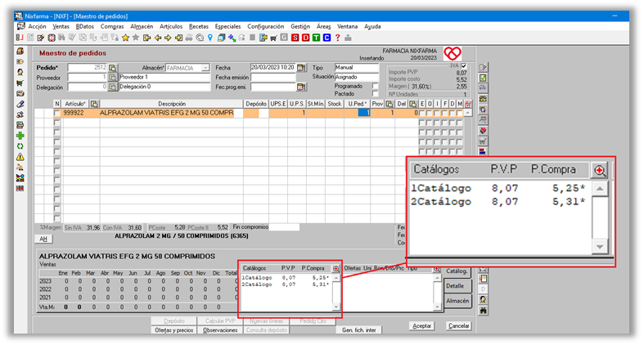Open the Fecha calendar picker
The width and height of the screenshot is (644, 345).
coord(301,68)
